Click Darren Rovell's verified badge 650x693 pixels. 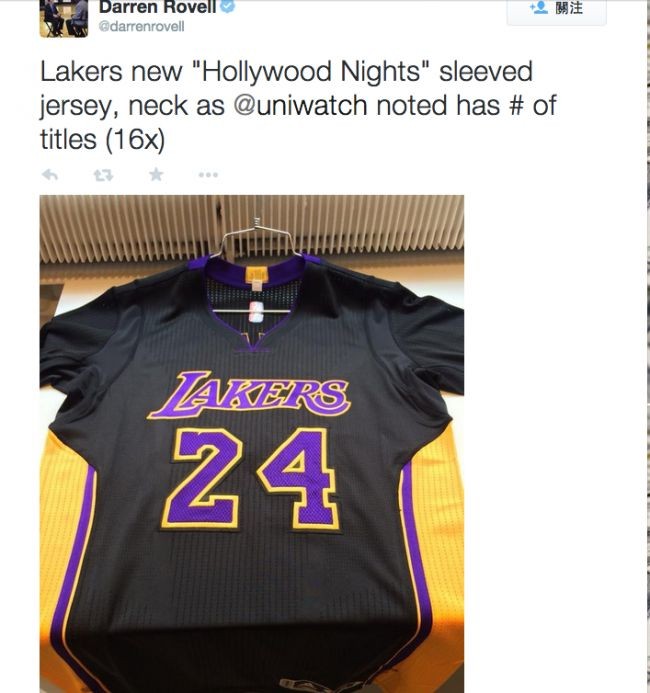[227, 7]
